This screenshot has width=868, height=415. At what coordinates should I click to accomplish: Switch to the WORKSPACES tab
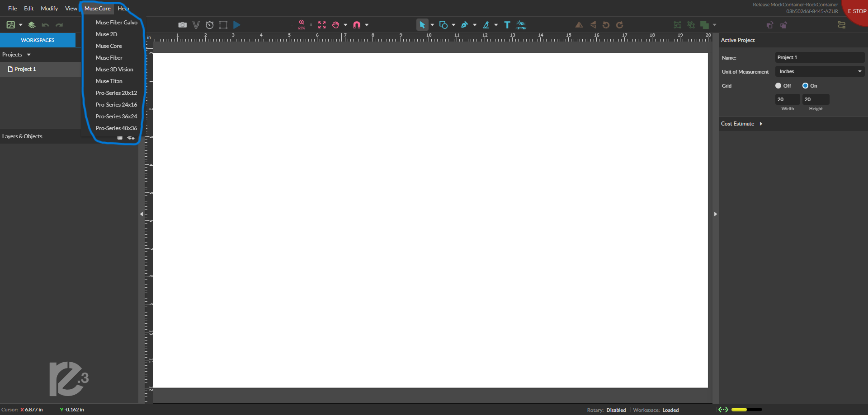pyautogui.click(x=38, y=40)
